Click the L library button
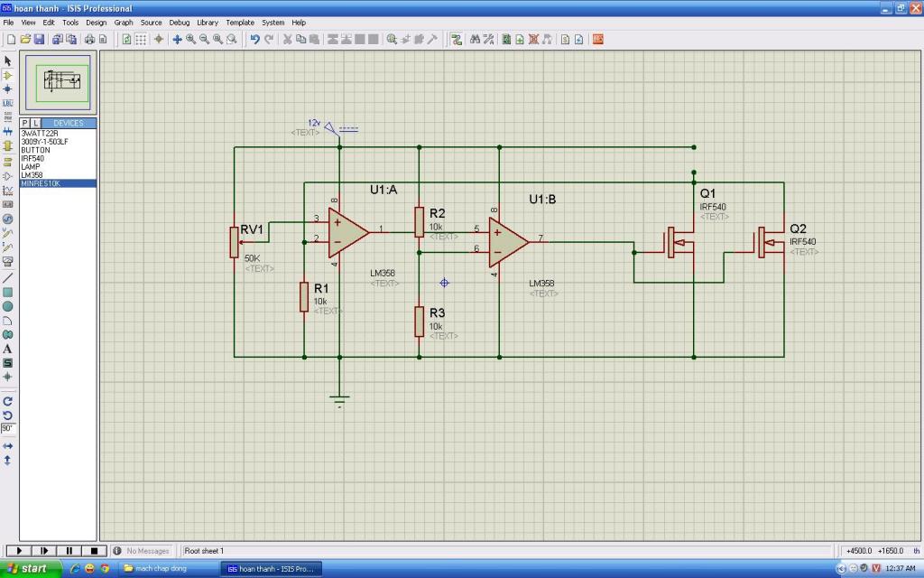This screenshot has width=924, height=578. point(35,123)
